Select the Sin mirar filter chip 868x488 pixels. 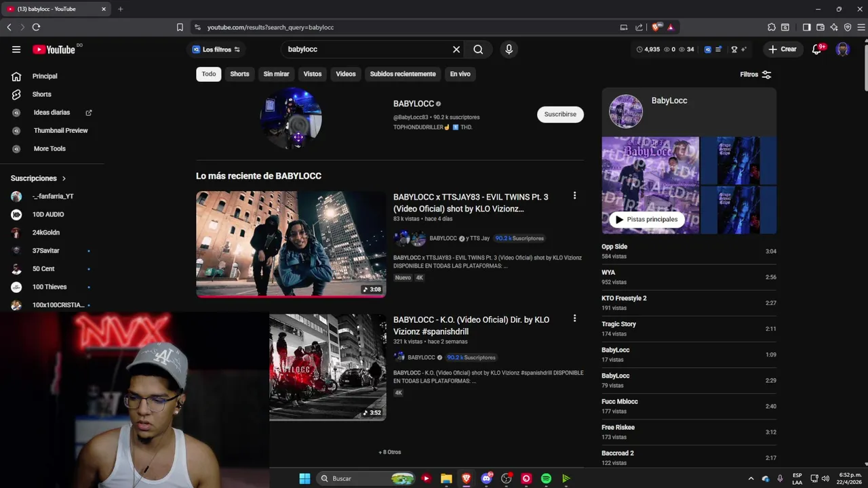tap(276, 74)
